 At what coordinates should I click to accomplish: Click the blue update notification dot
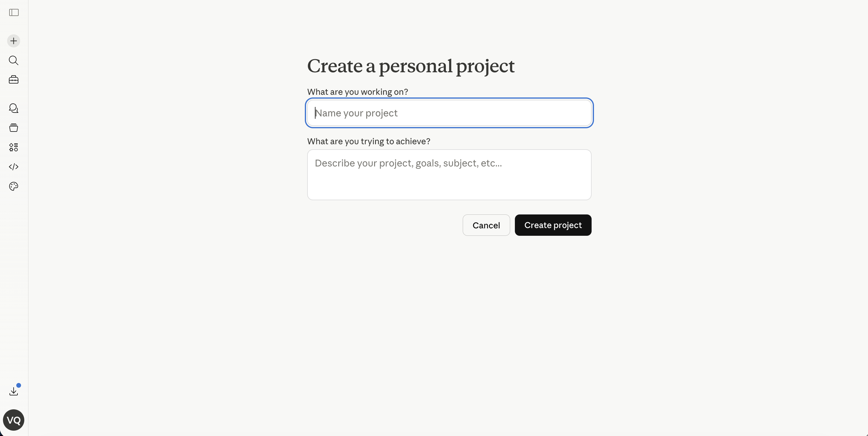coord(19,385)
